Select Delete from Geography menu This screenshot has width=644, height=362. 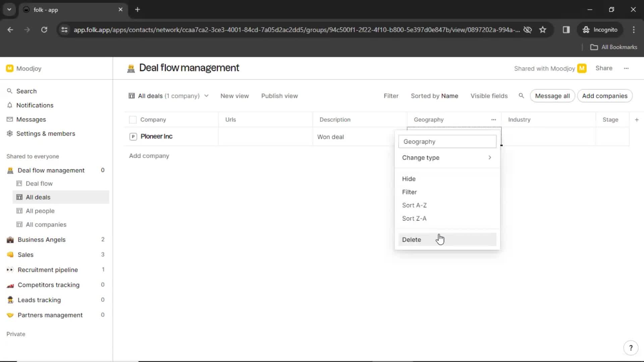pyautogui.click(x=411, y=239)
